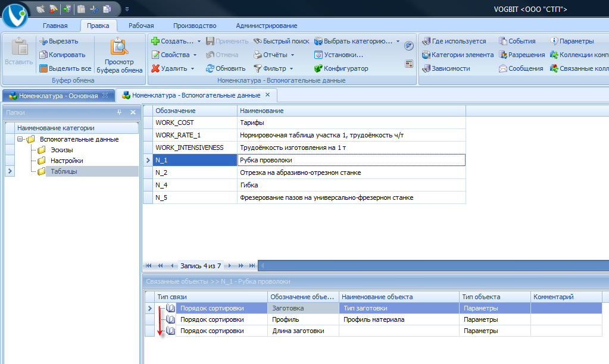The width and height of the screenshot is (609, 364).
Task: Open Параметры in the ribbon
Action: [571, 41]
